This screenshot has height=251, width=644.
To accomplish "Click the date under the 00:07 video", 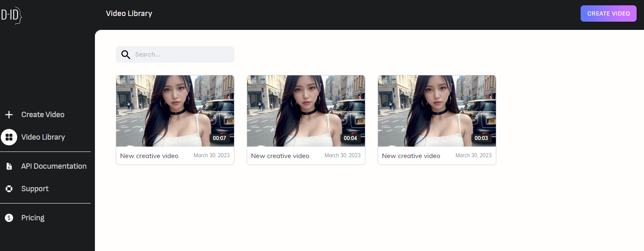I will pos(212,156).
